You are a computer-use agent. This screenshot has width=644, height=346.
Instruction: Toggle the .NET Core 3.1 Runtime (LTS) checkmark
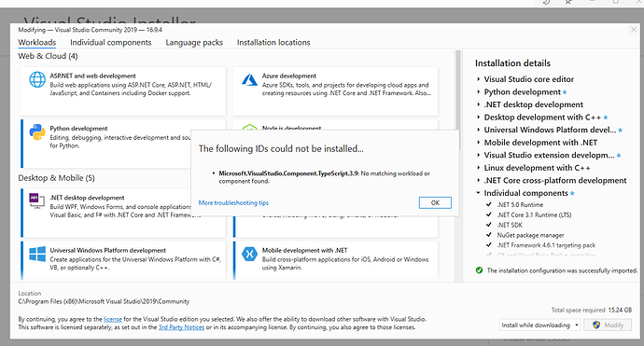[489, 215]
